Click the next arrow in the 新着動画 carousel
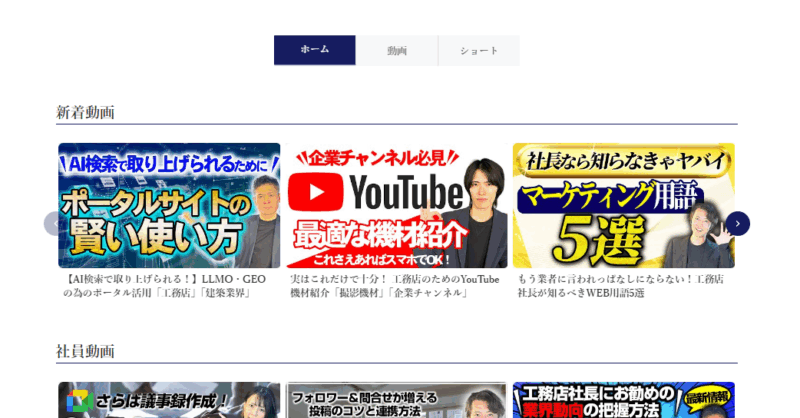The height and width of the screenshot is (418, 800). (737, 224)
